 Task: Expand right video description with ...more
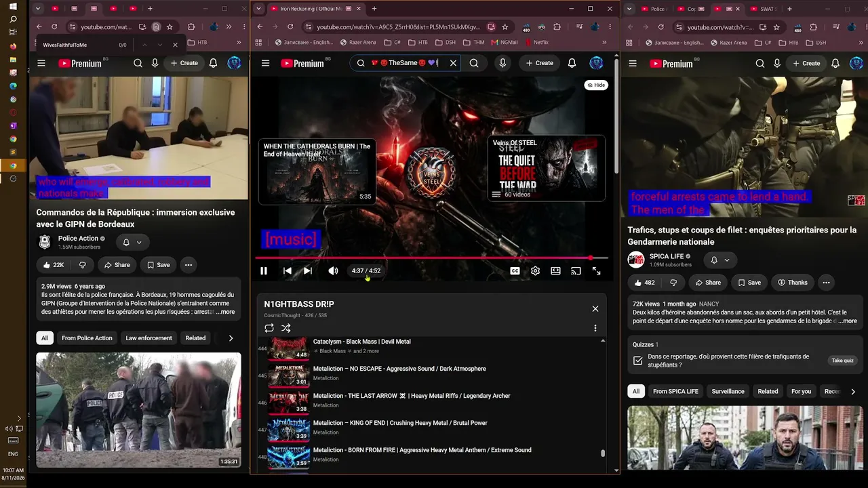[848, 321]
